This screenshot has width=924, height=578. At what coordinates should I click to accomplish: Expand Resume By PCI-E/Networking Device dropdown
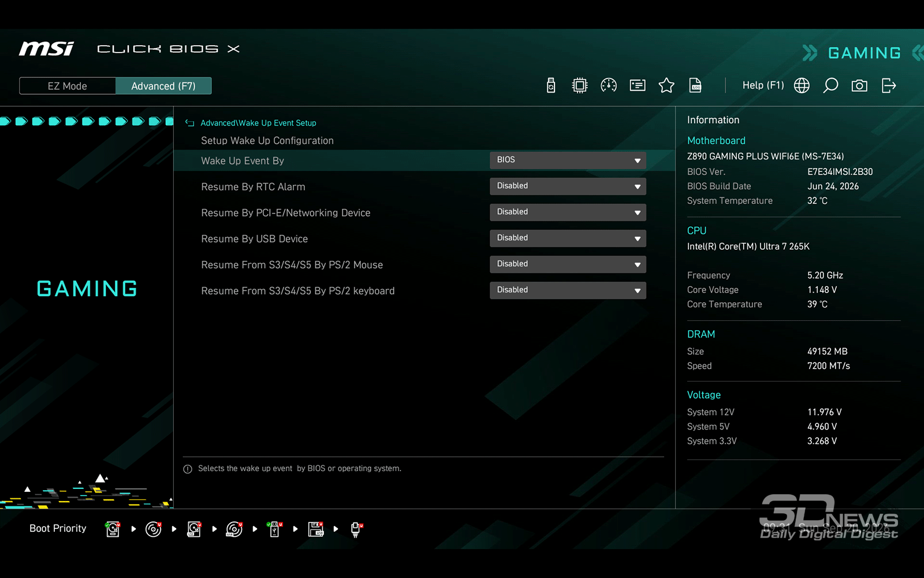tap(568, 212)
